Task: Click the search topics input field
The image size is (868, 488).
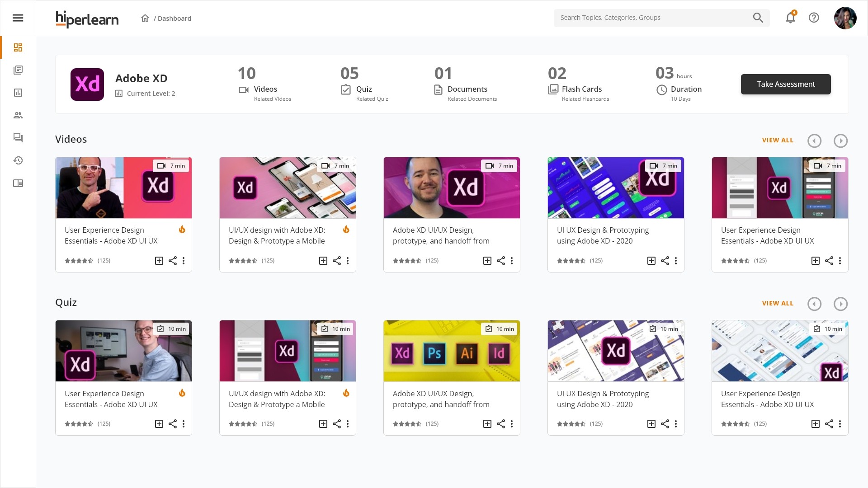Action: point(651,18)
